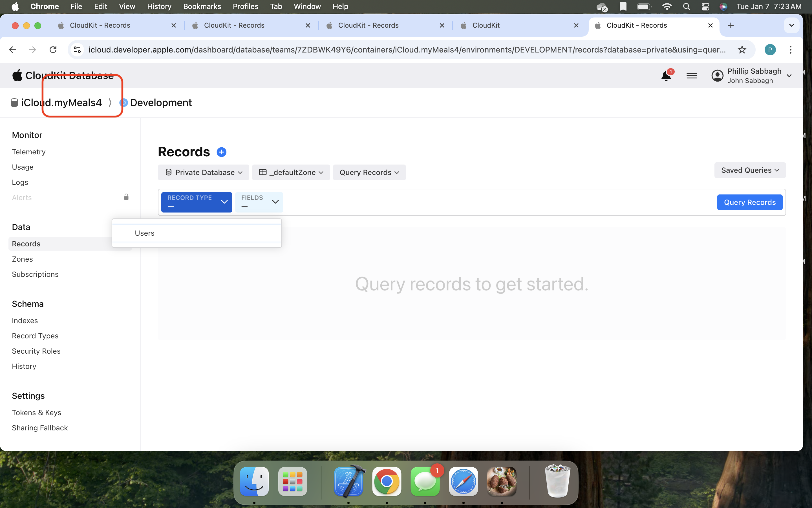Open Sharing Fallback settings
This screenshot has height=508, width=812.
[x=40, y=428]
